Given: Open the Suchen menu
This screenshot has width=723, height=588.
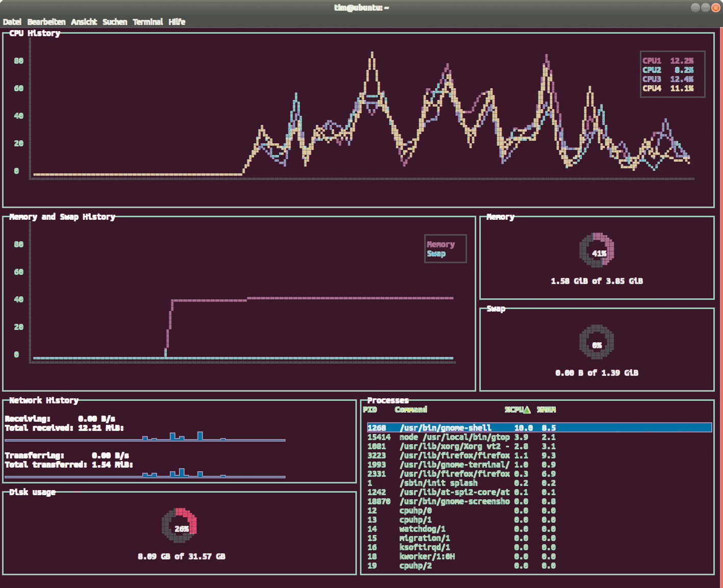Looking at the screenshot, I should pos(115,22).
